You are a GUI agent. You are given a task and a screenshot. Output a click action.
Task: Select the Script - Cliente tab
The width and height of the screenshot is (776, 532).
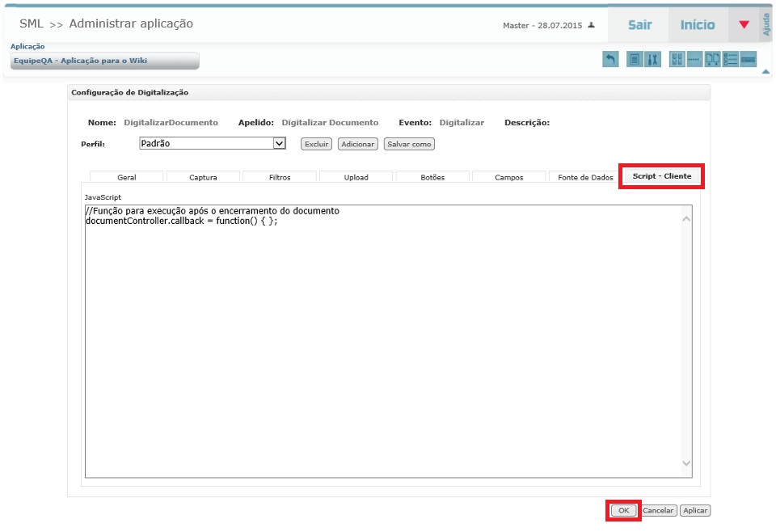[x=661, y=176]
